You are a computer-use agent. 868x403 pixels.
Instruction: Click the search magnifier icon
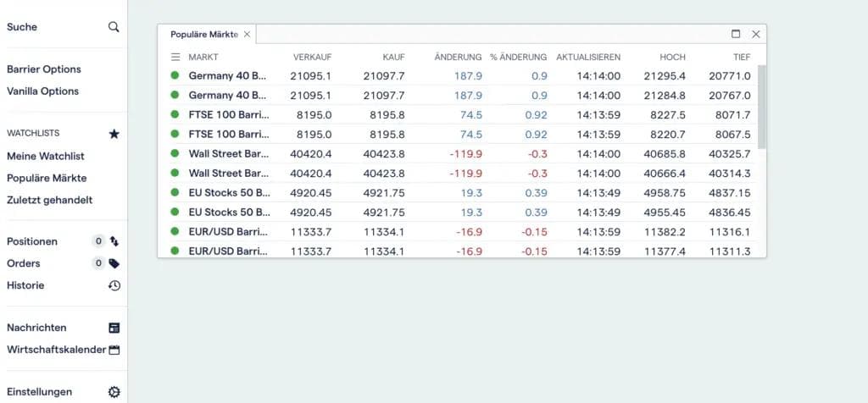[x=114, y=27]
